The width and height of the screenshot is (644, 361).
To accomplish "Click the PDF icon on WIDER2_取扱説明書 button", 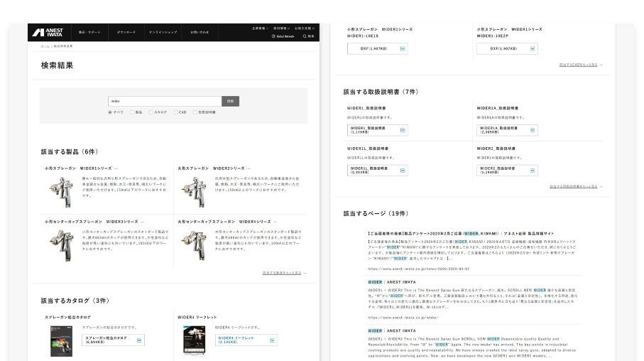I will point(533,171).
